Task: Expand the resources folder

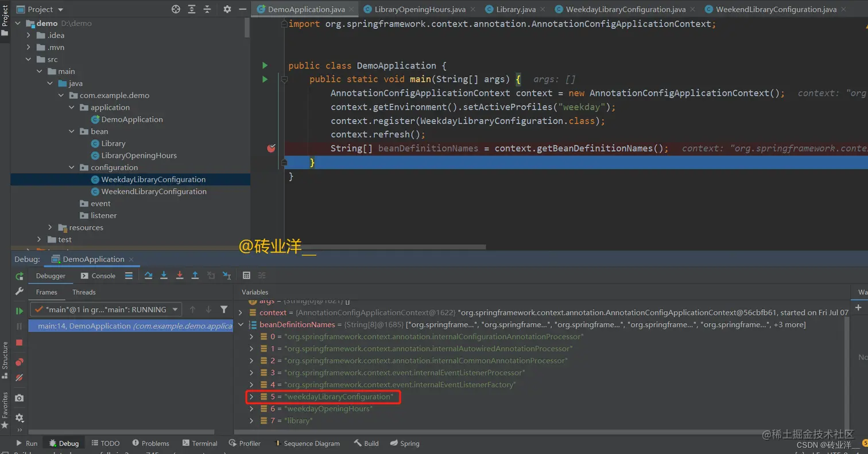Action: [50, 227]
